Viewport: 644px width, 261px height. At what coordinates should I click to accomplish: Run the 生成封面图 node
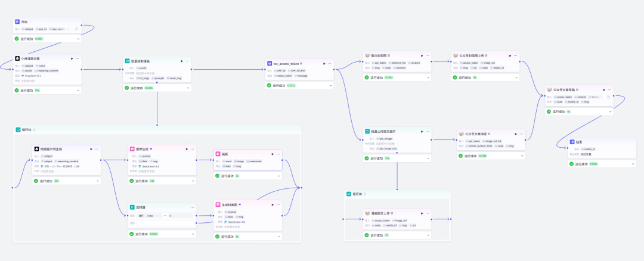pyautogui.click(x=273, y=204)
